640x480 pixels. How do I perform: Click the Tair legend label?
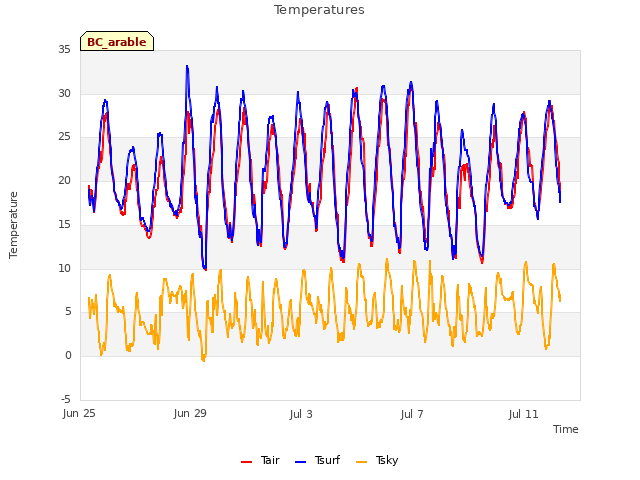(270, 460)
